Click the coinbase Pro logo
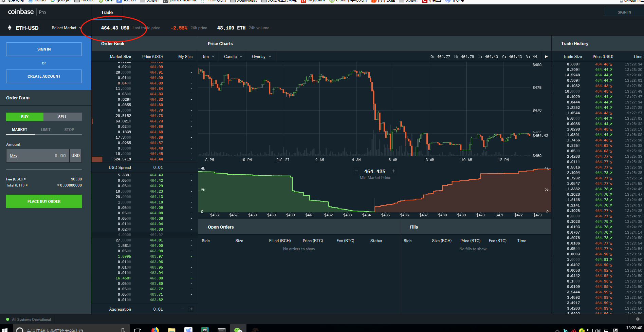 (x=27, y=12)
